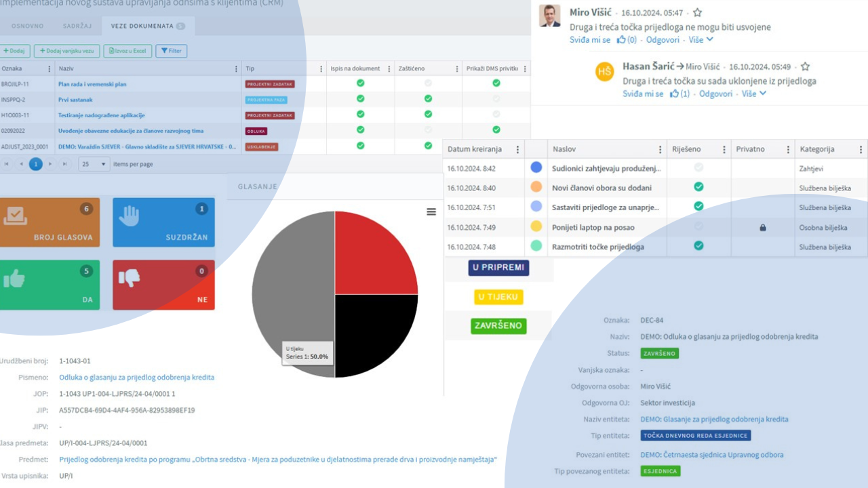Click the U PRIPREMI status button
This screenshot has width=868, height=488.
[x=498, y=268]
